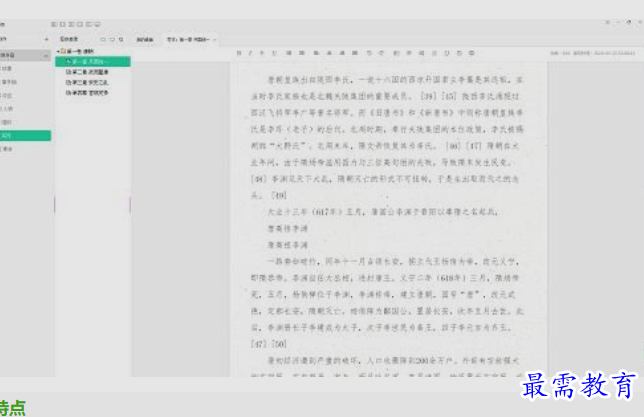
Task: Click the first layout icon in top icon row
Action: [x=54, y=24]
